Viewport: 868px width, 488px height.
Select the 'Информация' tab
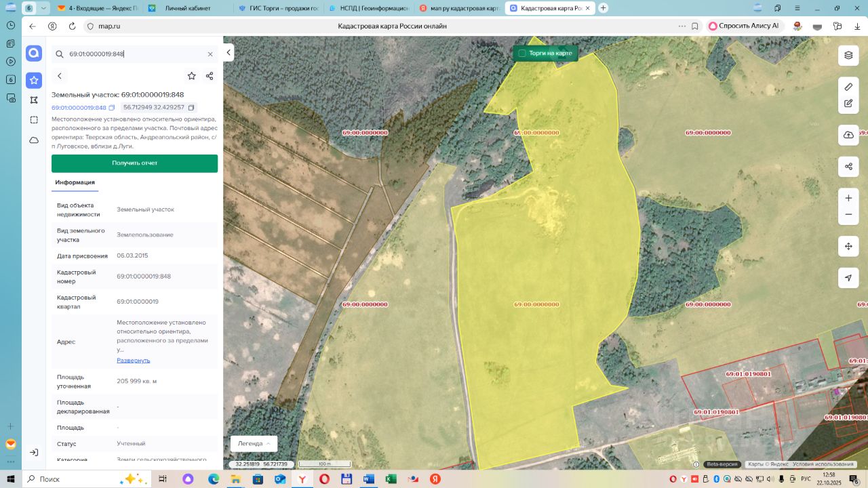(x=75, y=182)
